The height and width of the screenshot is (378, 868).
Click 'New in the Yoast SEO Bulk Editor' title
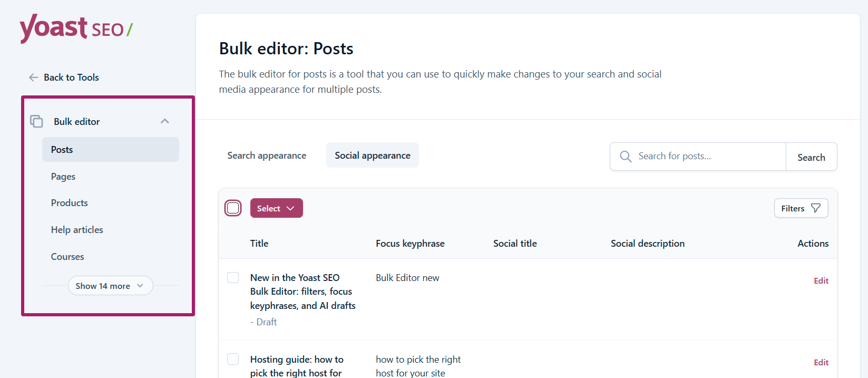tap(303, 292)
